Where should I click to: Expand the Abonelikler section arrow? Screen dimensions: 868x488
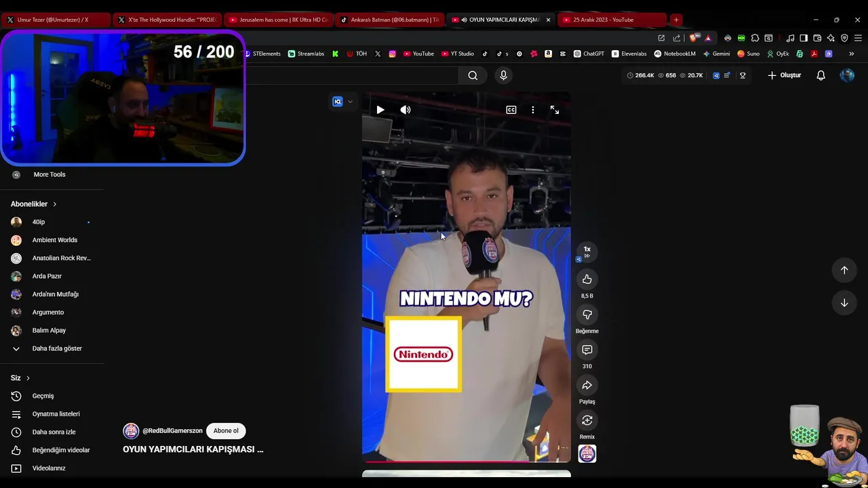pos(54,204)
